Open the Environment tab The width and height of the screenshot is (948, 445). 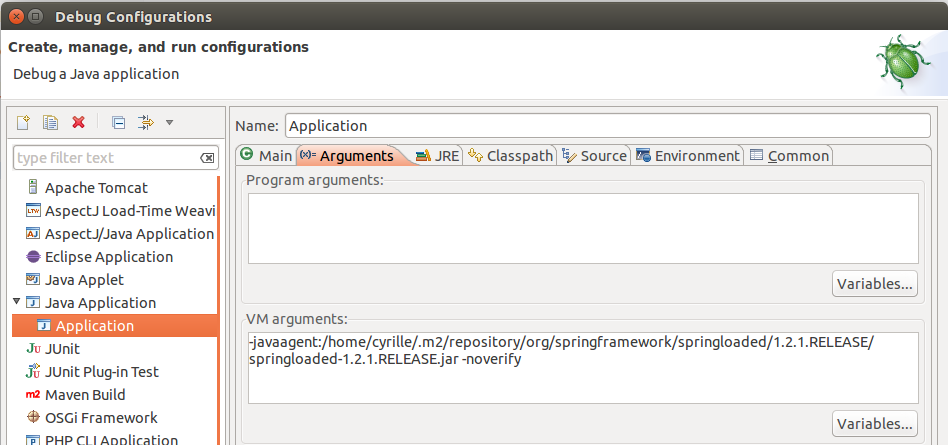click(x=688, y=155)
